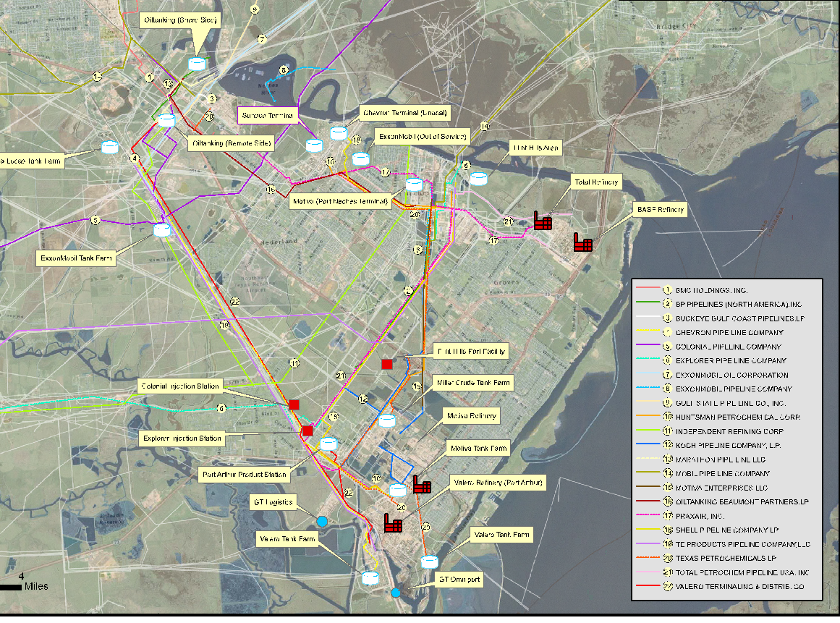This screenshot has width=840, height=623.
Task: Click the Lucas Tank Farm tank icon
Action: (110, 148)
